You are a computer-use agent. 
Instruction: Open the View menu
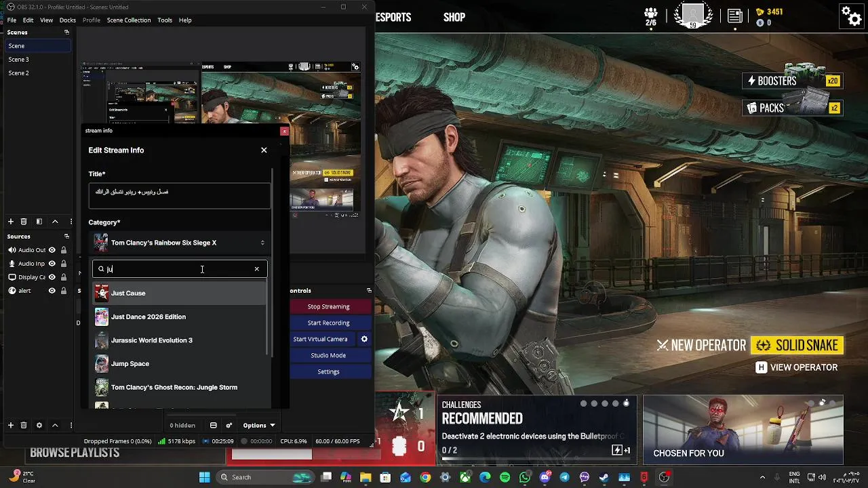pos(46,20)
